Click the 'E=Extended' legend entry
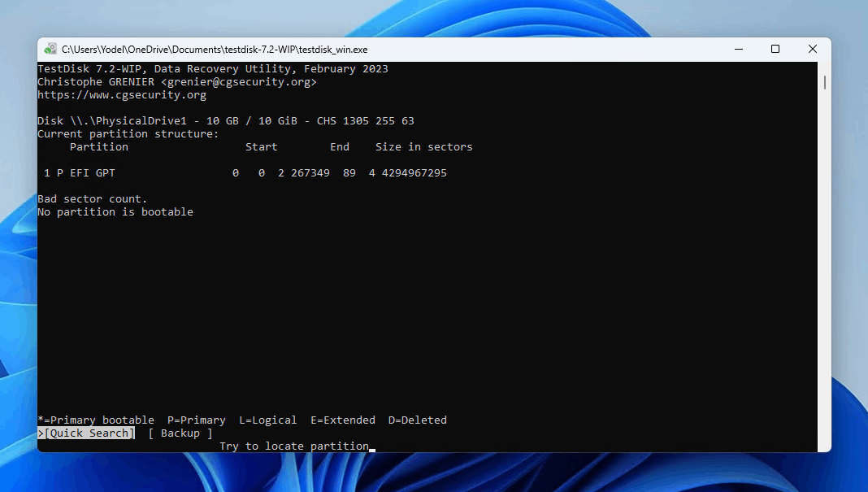 [343, 420]
